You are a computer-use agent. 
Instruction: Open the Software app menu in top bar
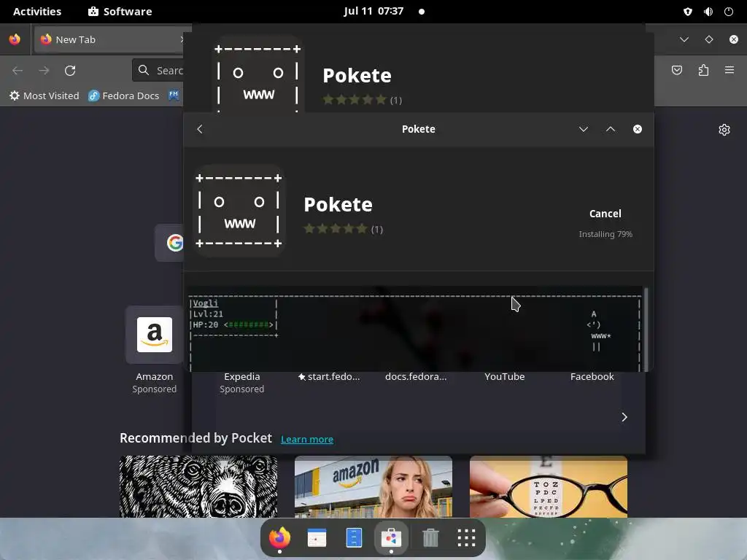click(x=120, y=12)
